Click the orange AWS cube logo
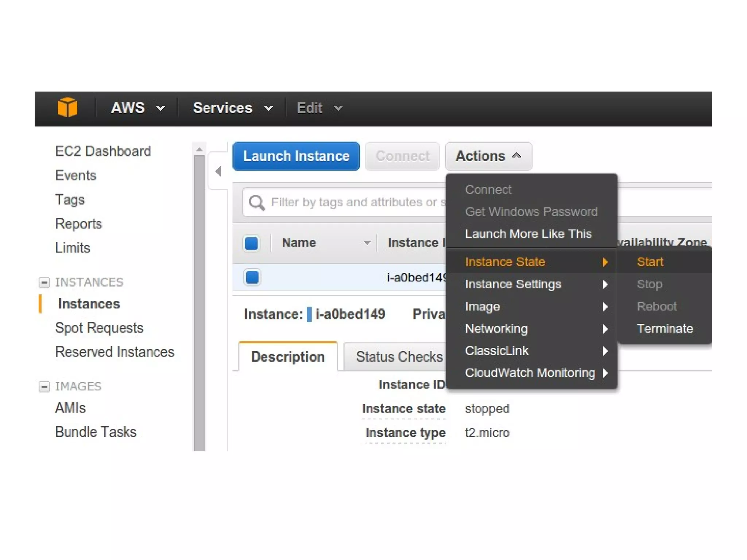Viewport: 747px width, 560px height. [x=67, y=108]
